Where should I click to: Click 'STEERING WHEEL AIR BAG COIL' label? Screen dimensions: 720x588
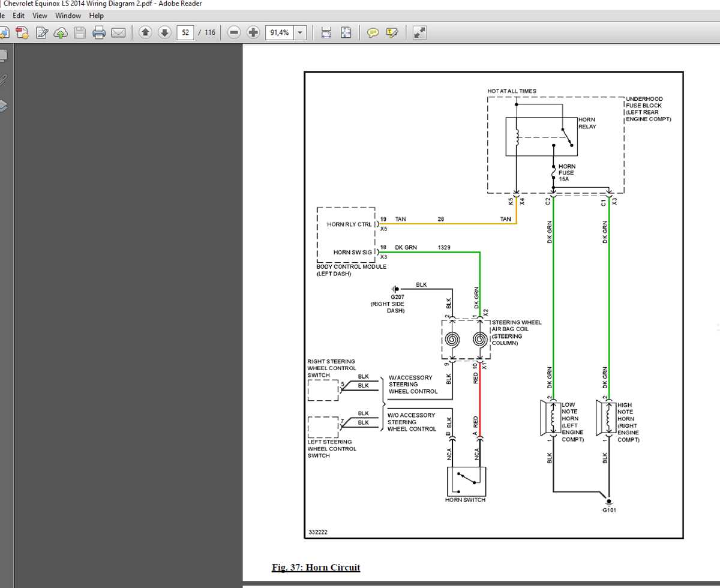[517, 326]
